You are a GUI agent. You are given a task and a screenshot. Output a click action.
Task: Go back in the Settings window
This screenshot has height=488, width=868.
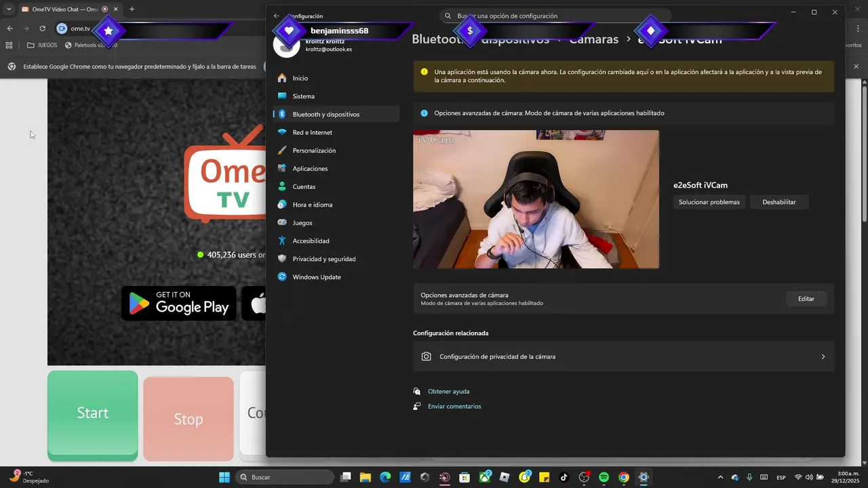tap(276, 16)
